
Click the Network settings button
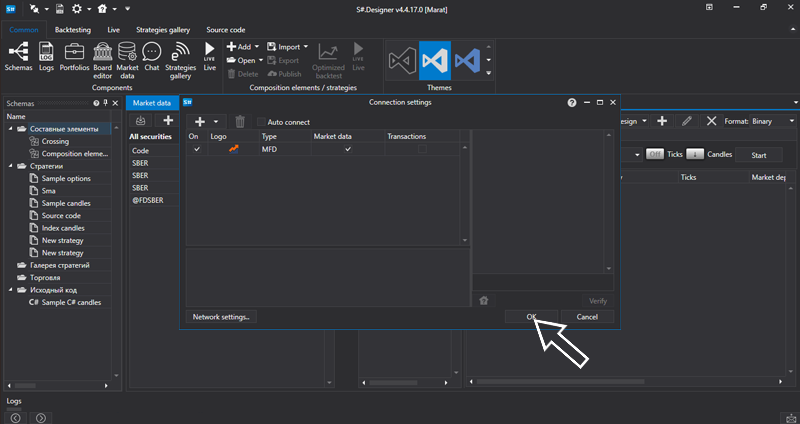222,316
